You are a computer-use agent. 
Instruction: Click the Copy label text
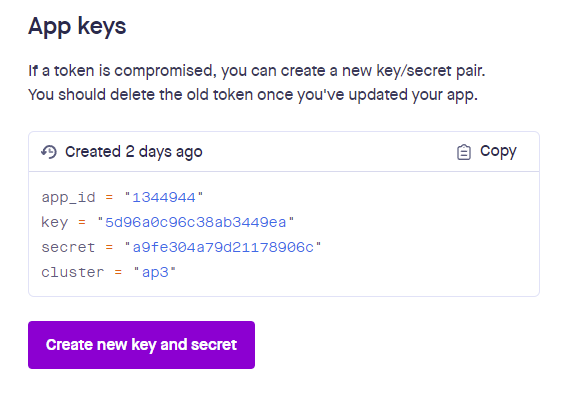click(498, 151)
